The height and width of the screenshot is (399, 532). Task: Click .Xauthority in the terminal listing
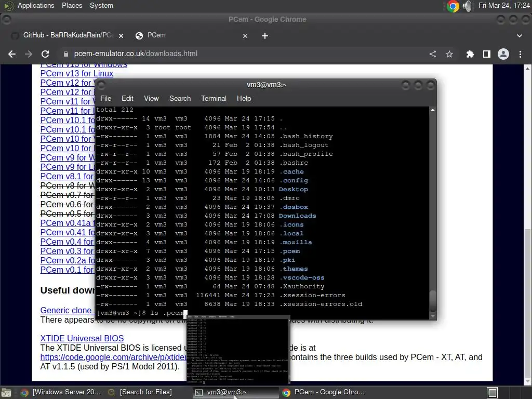point(302,286)
